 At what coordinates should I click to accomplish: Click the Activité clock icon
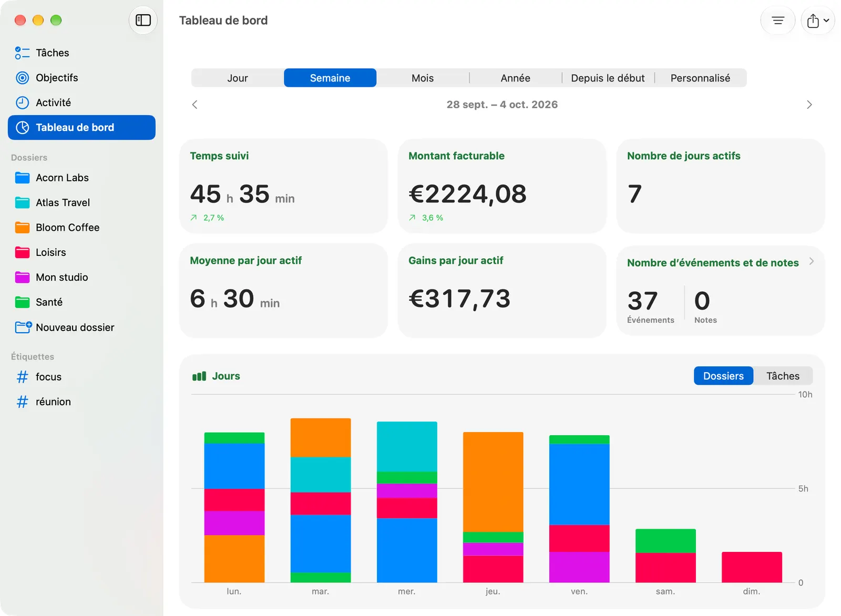22,102
